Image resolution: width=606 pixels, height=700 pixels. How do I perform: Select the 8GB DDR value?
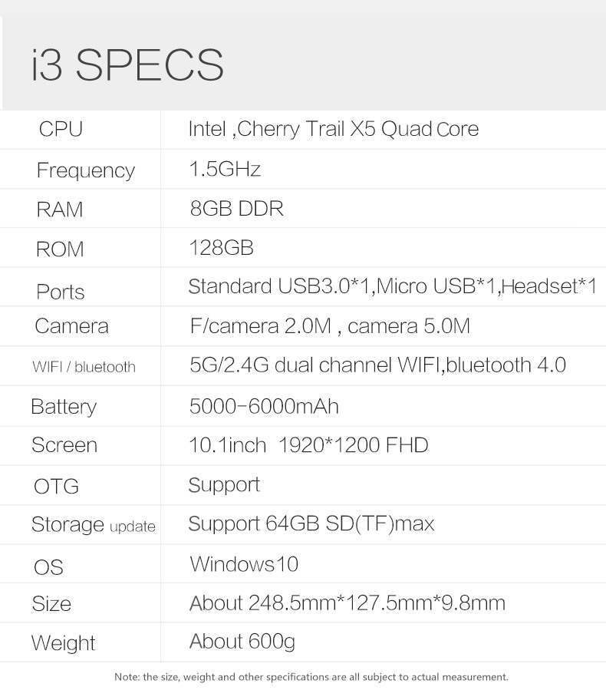[x=236, y=209]
